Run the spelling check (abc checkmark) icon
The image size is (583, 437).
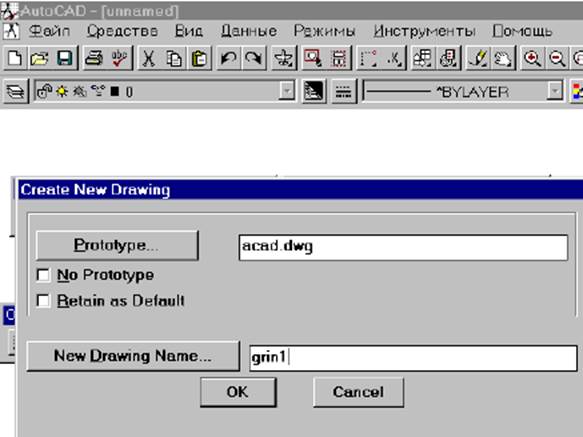pos(119,58)
